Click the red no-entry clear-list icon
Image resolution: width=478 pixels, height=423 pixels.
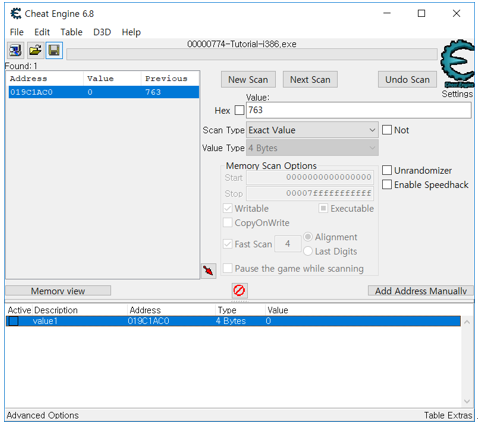(239, 290)
